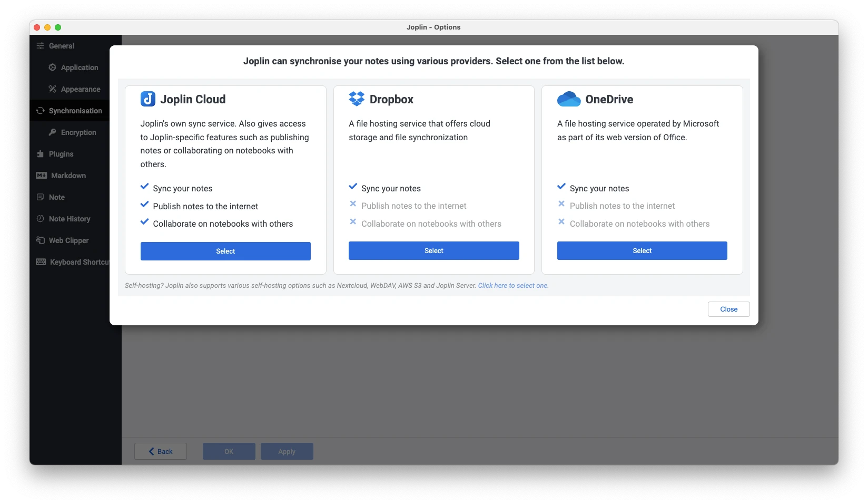Click the Note page icon
This screenshot has width=868, height=504.
pos(41,197)
